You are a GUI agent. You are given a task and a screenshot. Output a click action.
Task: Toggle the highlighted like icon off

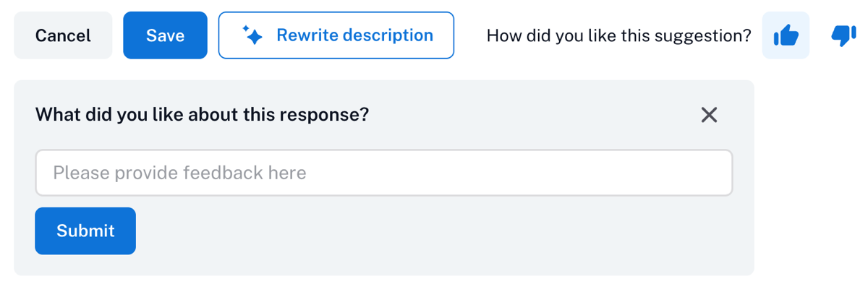tap(786, 35)
